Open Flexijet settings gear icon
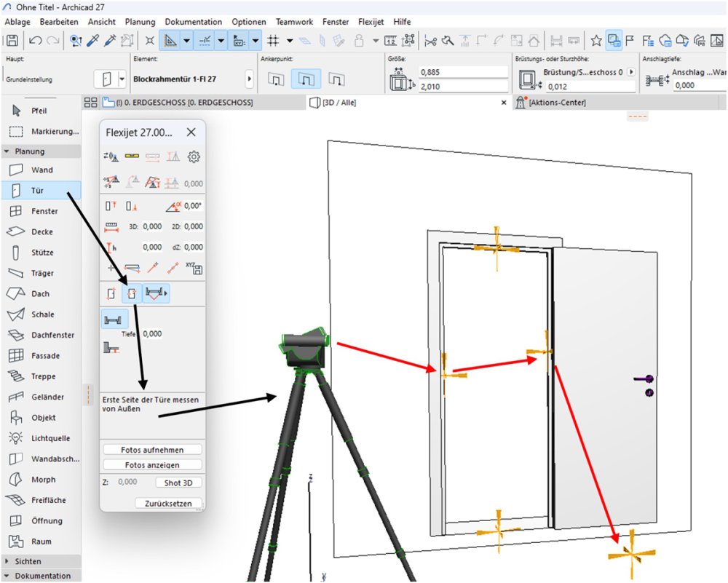This screenshot has width=728, height=583. coord(194,157)
